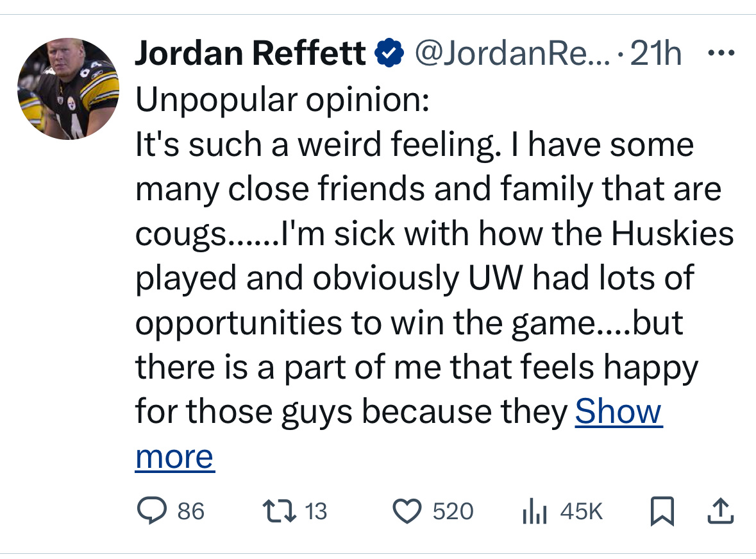Click the 'opportunities to win the game' text line
This screenshot has width=756, height=559.
click(x=365, y=323)
